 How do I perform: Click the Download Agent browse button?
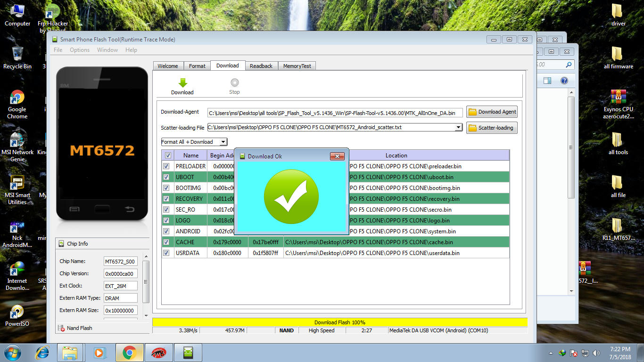coord(492,112)
